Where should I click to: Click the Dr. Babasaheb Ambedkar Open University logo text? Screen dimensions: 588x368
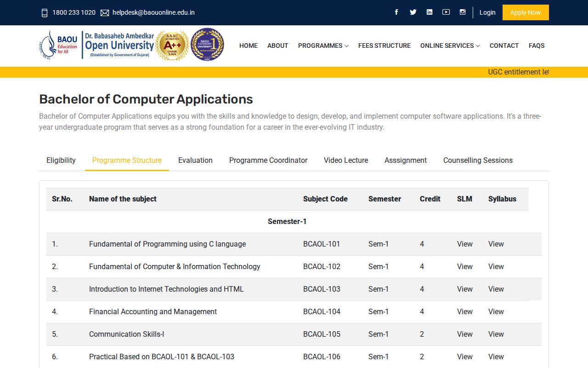119,45
